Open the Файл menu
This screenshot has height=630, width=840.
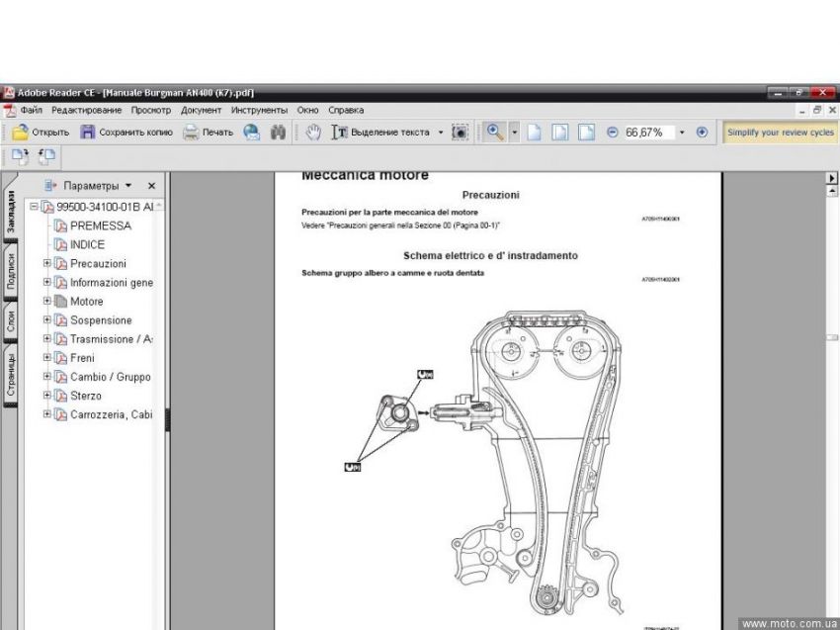[31, 110]
